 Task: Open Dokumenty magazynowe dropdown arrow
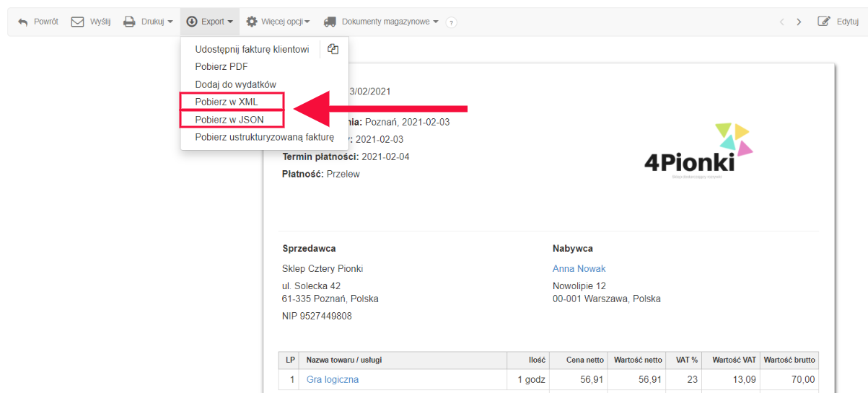click(x=436, y=22)
